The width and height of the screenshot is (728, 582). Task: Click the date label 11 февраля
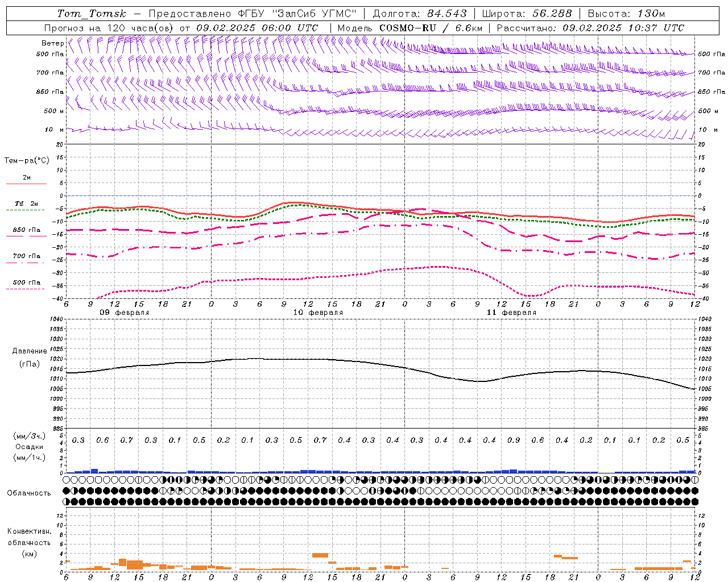tap(511, 313)
